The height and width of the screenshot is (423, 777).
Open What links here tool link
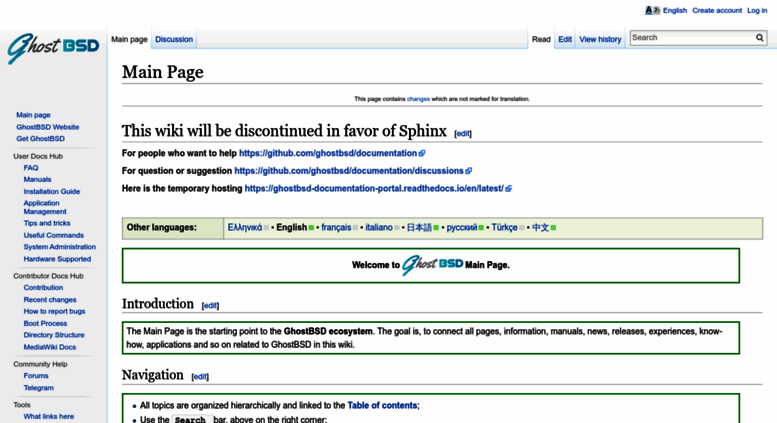tap(49, 417)
